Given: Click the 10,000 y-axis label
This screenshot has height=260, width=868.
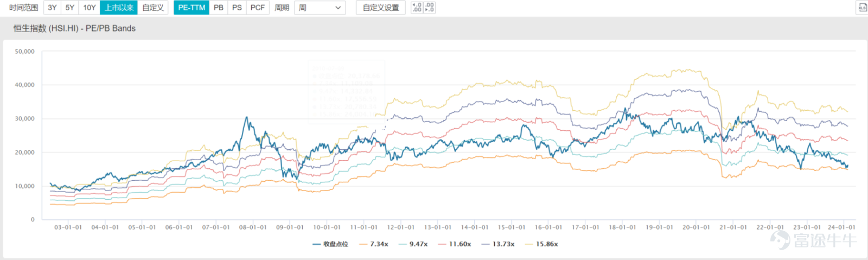Looking at the screenshot, I should coord(24,186).
